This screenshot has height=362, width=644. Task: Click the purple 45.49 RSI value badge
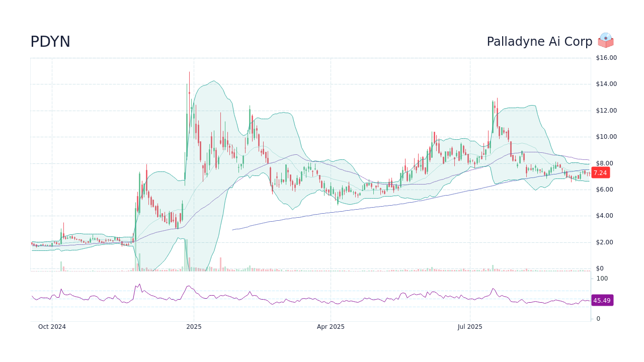click(x=602, y=300)
